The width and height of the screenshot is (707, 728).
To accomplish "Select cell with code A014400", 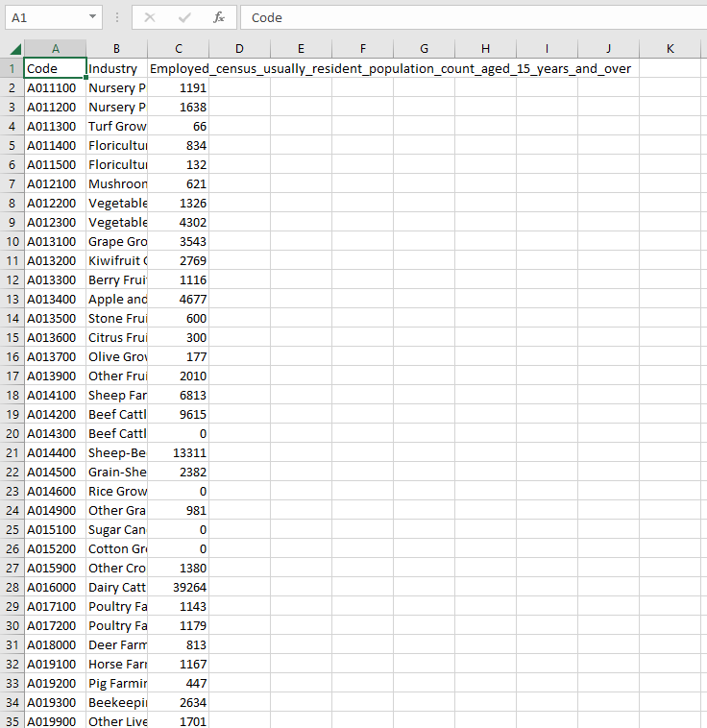I will 56,452.
